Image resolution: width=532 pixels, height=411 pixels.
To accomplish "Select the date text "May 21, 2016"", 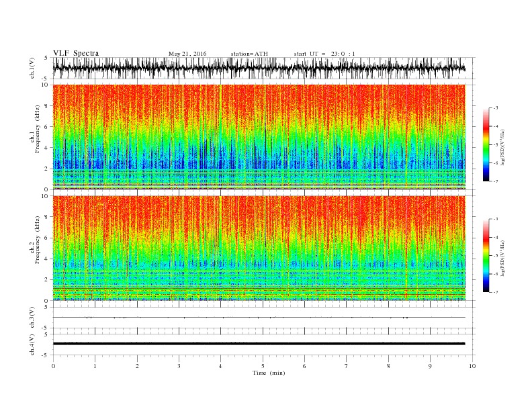I will click(x=187, y=54).
